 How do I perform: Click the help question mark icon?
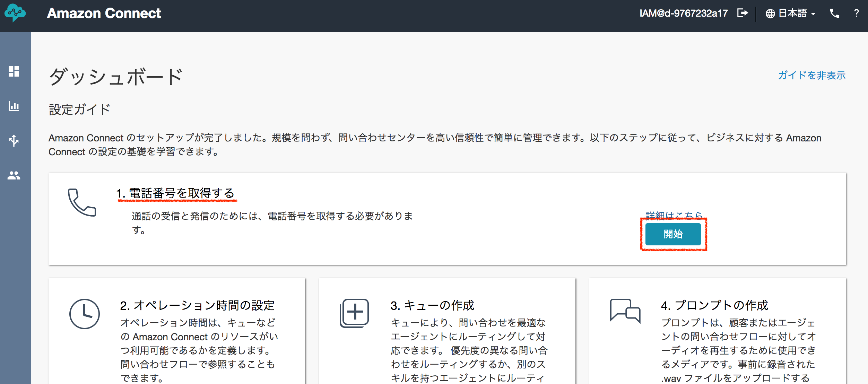tap(857, 13)
